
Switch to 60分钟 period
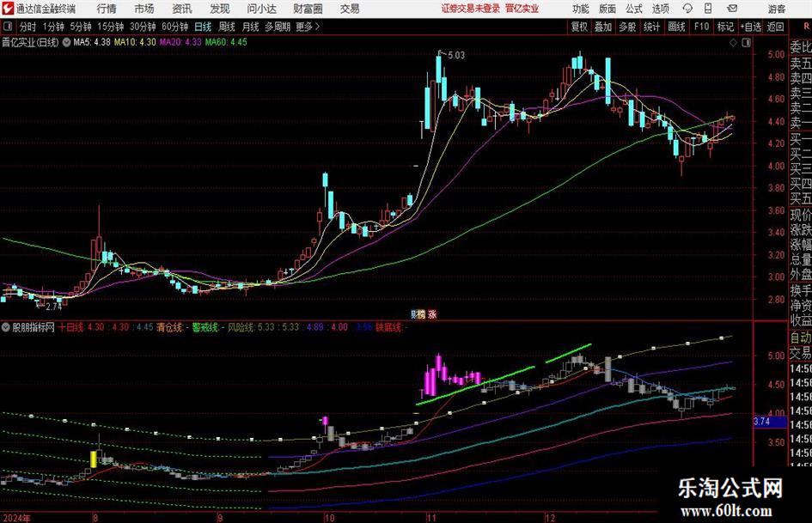[x=174, y=27]
